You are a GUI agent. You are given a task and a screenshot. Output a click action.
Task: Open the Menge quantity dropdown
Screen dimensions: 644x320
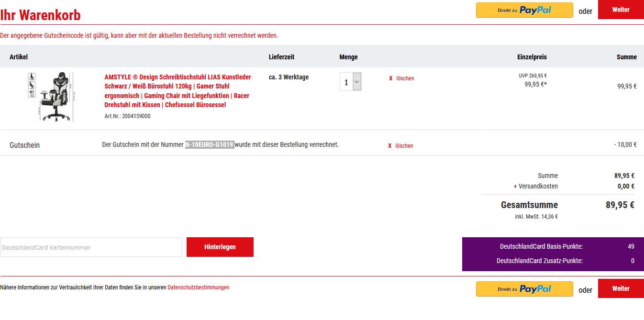tap(351, 82)
